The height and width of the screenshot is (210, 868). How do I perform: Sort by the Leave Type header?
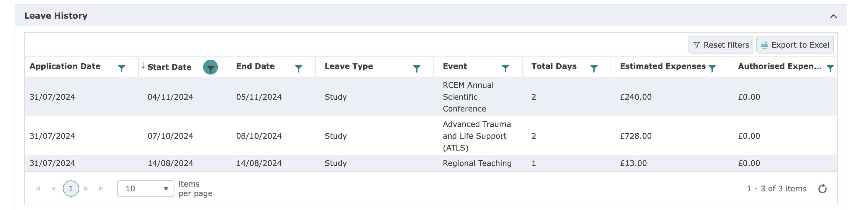(x=349, y=66)
